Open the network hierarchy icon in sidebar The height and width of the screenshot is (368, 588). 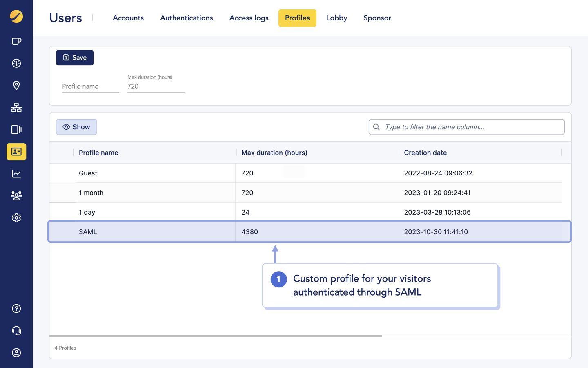coord(16,108)
